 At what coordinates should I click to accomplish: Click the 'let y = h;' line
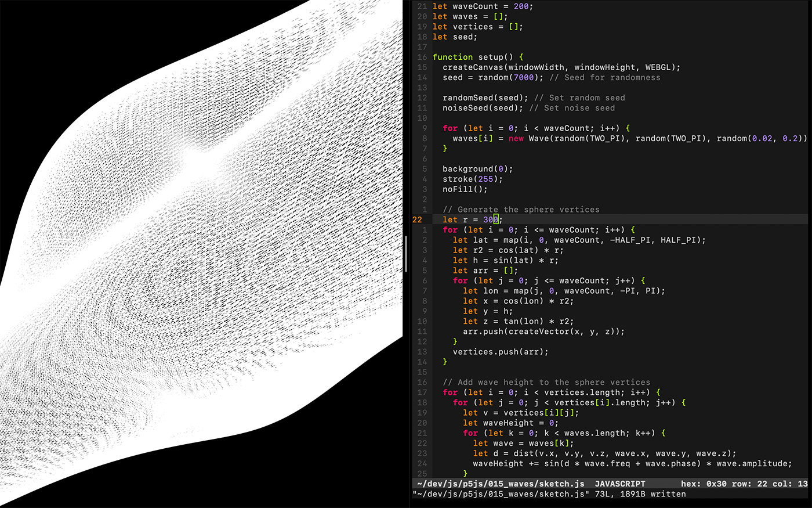(x=488, y=311)
